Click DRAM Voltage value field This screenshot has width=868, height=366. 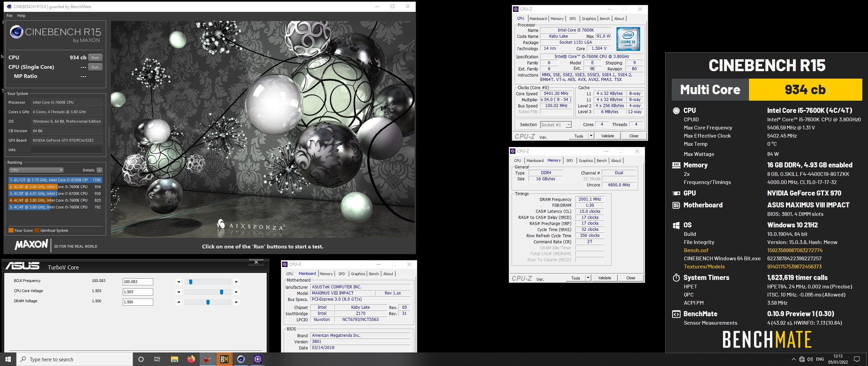coord(138,302)
